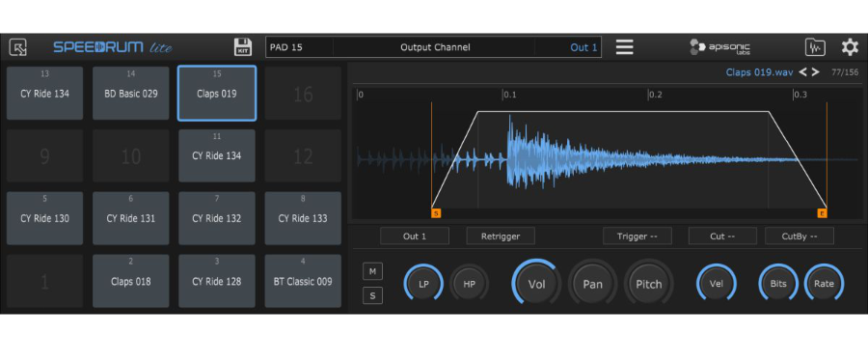Screen dimensions: 868x362
Task: Click the Apisonic Labs logo
Action: (719, 47)
